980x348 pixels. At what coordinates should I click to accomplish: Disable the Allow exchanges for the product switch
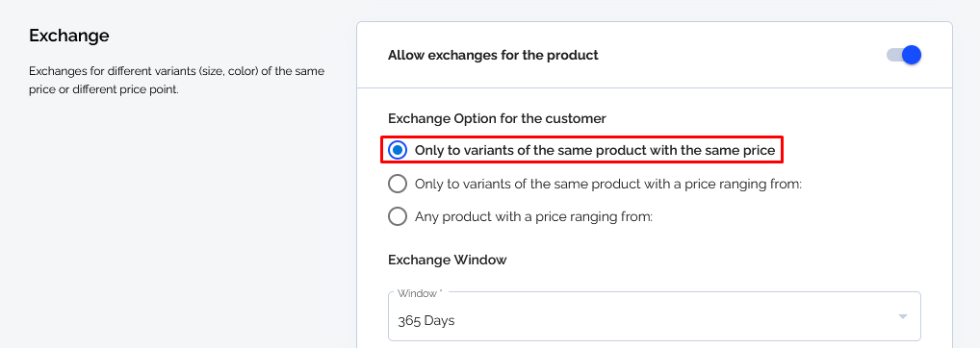(x=904, y=55)
